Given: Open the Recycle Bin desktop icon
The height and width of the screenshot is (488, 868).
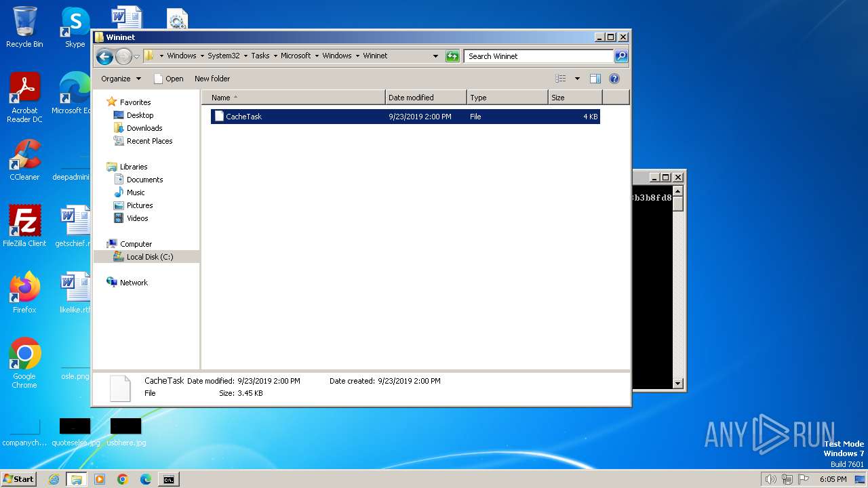Looking at the screenshot, I should [x=24, y=27].
